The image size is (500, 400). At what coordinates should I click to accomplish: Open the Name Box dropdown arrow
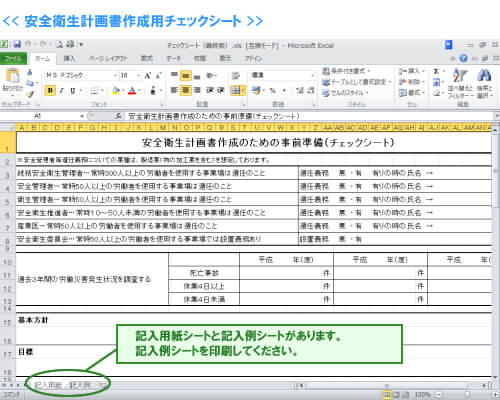pyautogui.click(x=82, y=116)
